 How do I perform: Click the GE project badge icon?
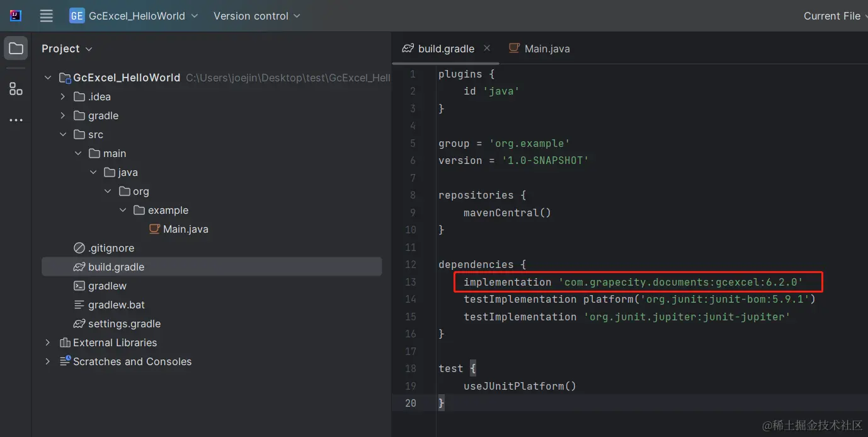[77, 16]
